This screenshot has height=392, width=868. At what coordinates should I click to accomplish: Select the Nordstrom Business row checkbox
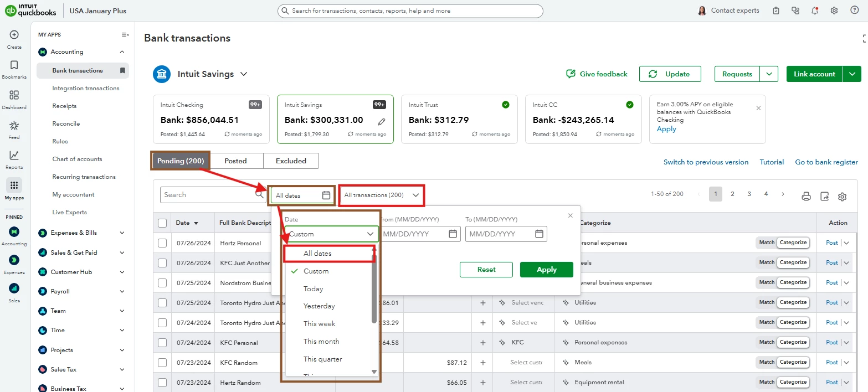[x=162, y=283]
